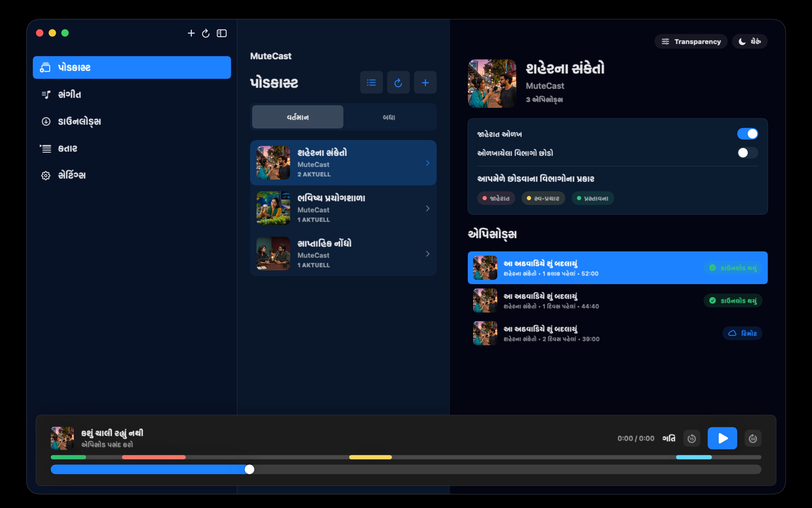812x508 pixels.
Task: Click now-playing artwork in player bar
Action: [x=62, y=438]
